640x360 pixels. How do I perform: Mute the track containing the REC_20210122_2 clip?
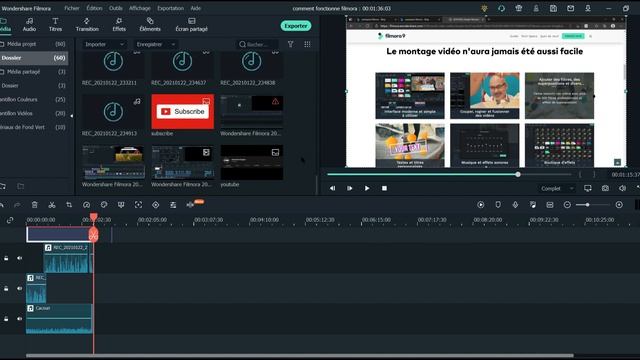pos(19,258)
